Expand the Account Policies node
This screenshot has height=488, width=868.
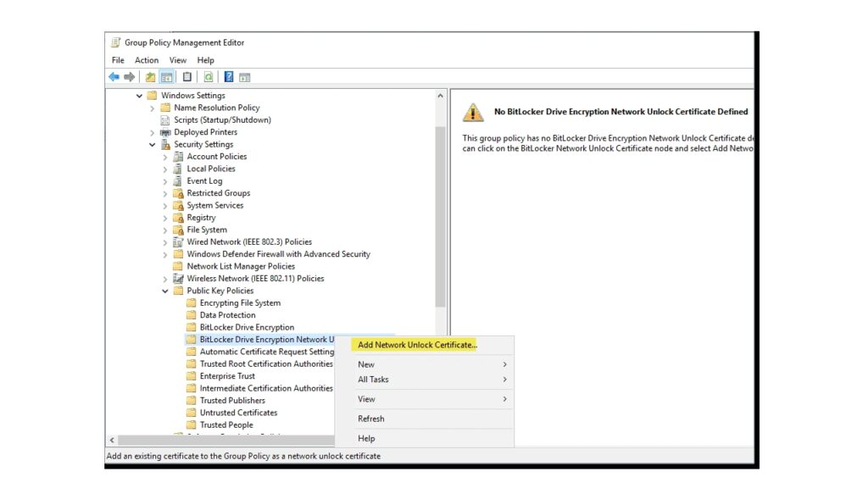(165, 156)
